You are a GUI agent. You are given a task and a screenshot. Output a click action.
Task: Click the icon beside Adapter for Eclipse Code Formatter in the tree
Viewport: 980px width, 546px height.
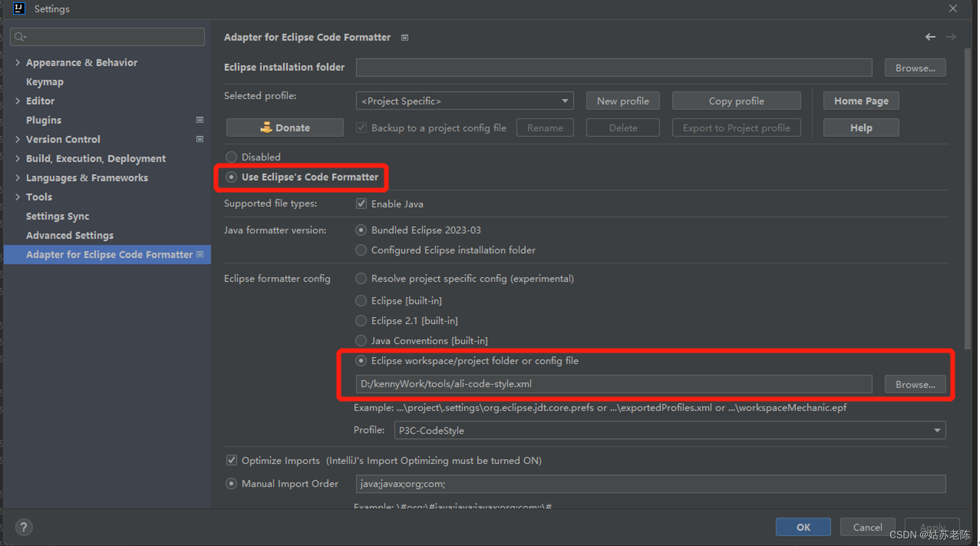coord(200,254)
